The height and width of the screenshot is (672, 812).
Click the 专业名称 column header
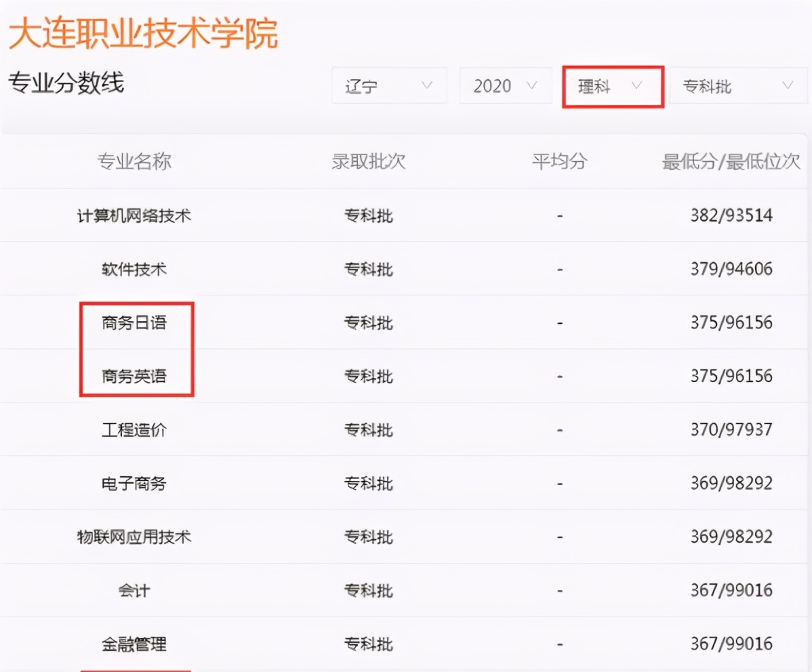tap(133, 162)
